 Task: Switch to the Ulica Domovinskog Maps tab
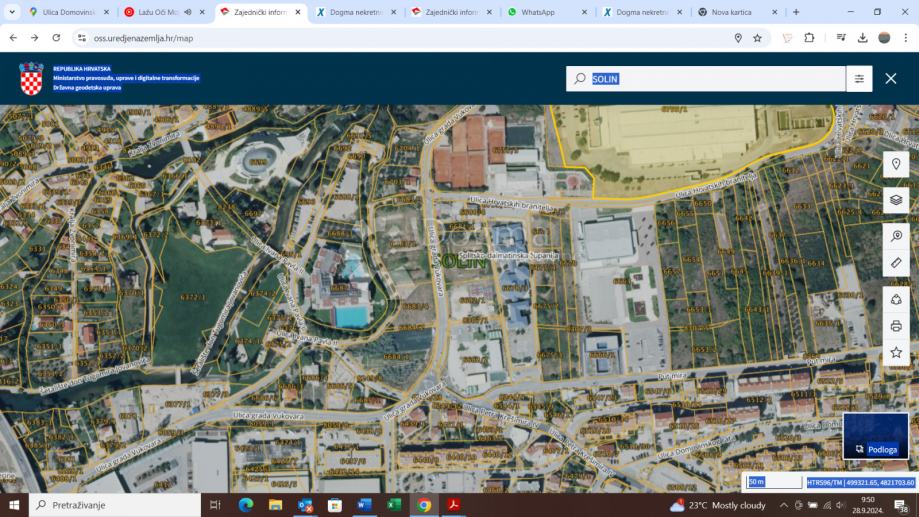pos(65,12)
